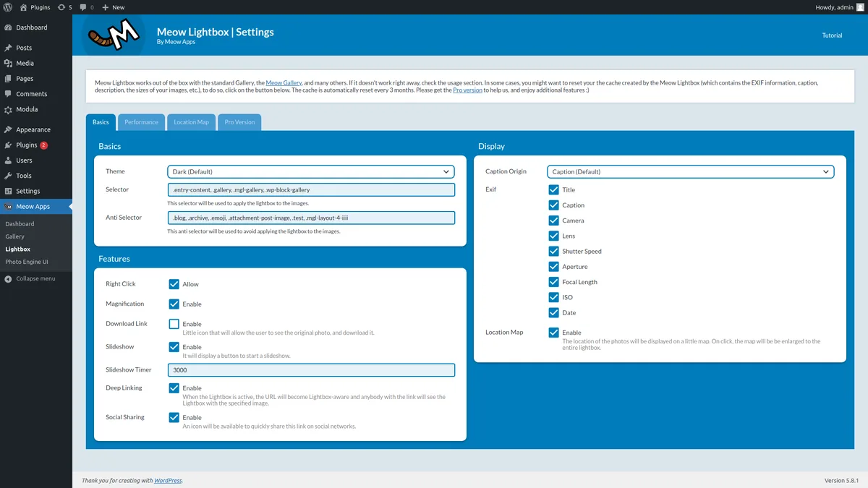868x488 pixels.
Task: Enable the Download Link checkbox
Action: tap(174, 324)
